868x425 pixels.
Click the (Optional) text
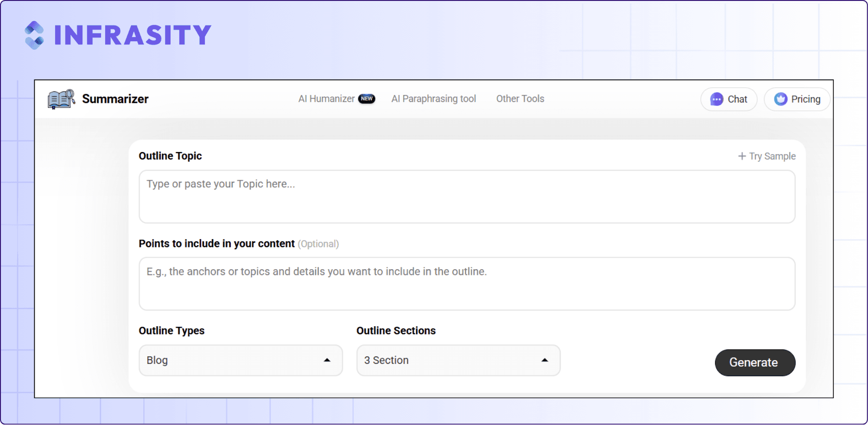[318, 244]
